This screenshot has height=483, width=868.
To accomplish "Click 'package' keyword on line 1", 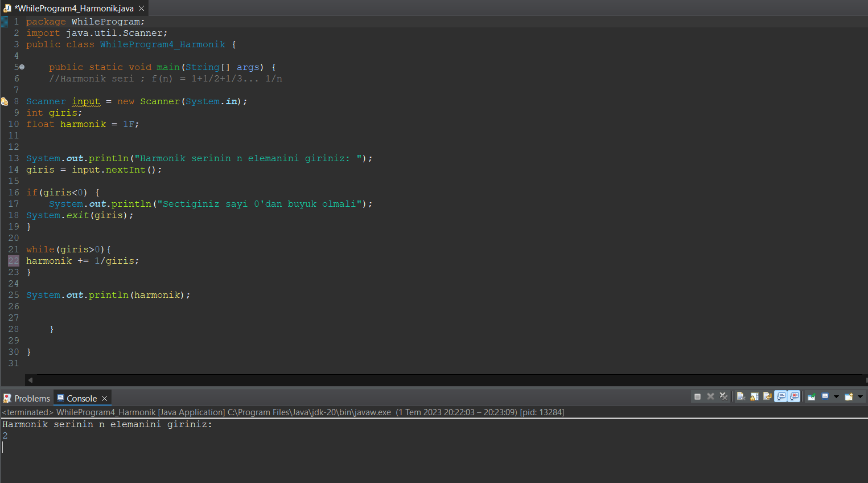I will (46, 22).
